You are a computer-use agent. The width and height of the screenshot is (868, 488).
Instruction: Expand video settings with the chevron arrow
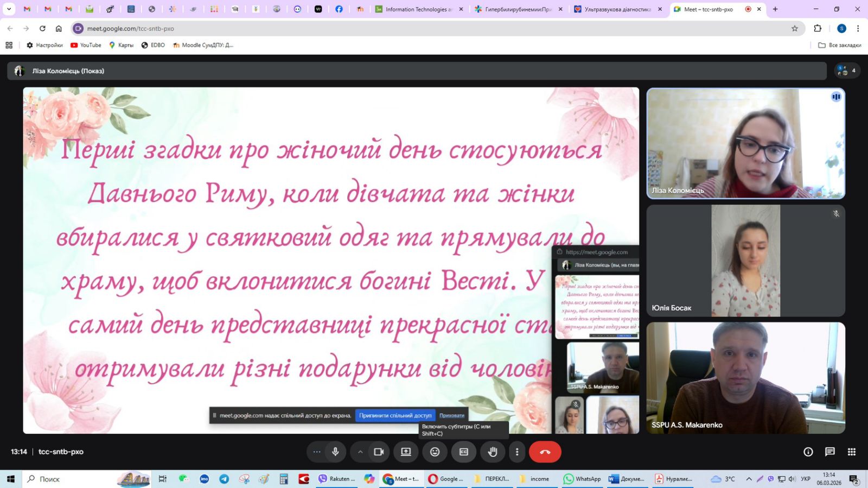[x=360, y=452]
